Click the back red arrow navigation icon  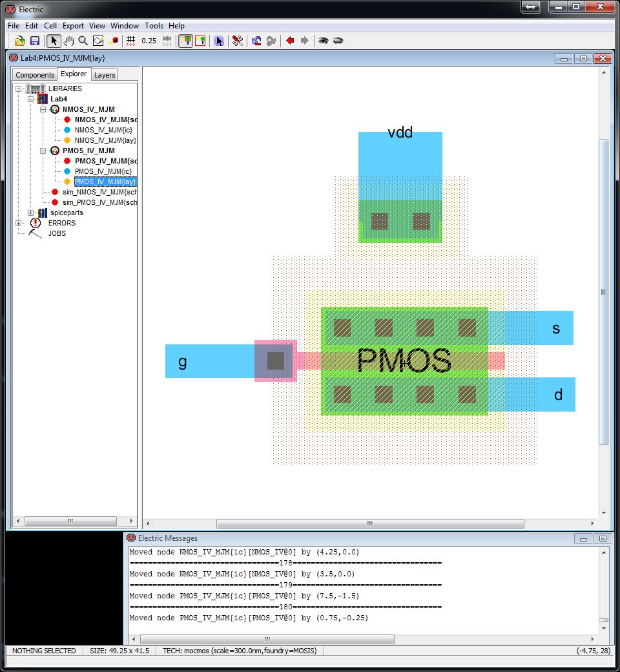pyautogui.click(x=289, y=40)
